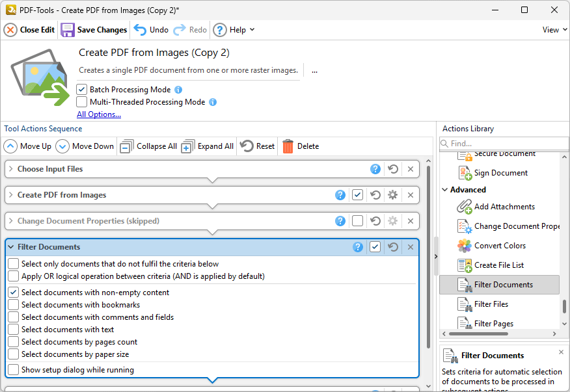Save Changes to the tool
This screenshot has height=392, width=570.
click(x=94, y=30)
